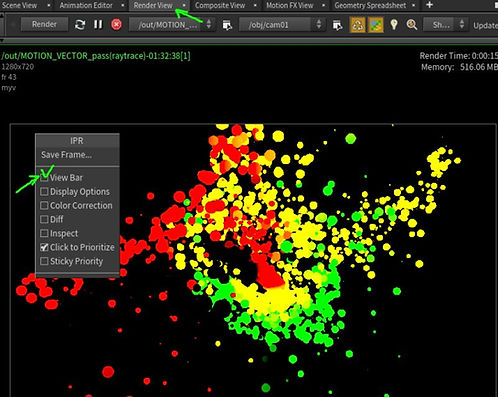
Task: Click the Render button
Action: point(44,24)
